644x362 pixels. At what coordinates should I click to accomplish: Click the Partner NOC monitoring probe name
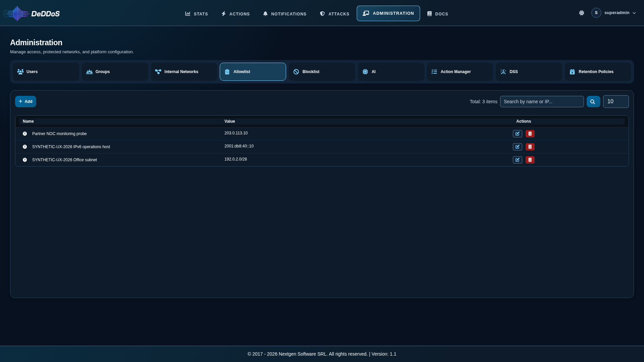point(59,134)
